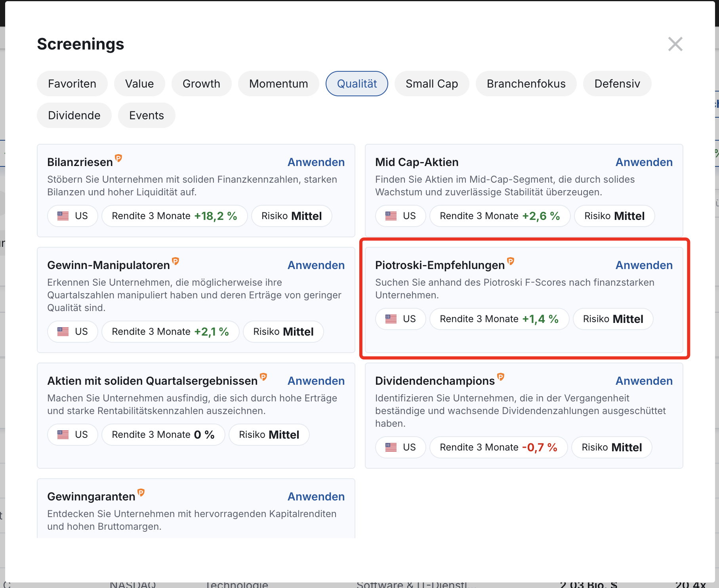Click the premium badge next to Gewinn-Manipulatoren
The image size is (719, 588).
[x=175, y=262]
